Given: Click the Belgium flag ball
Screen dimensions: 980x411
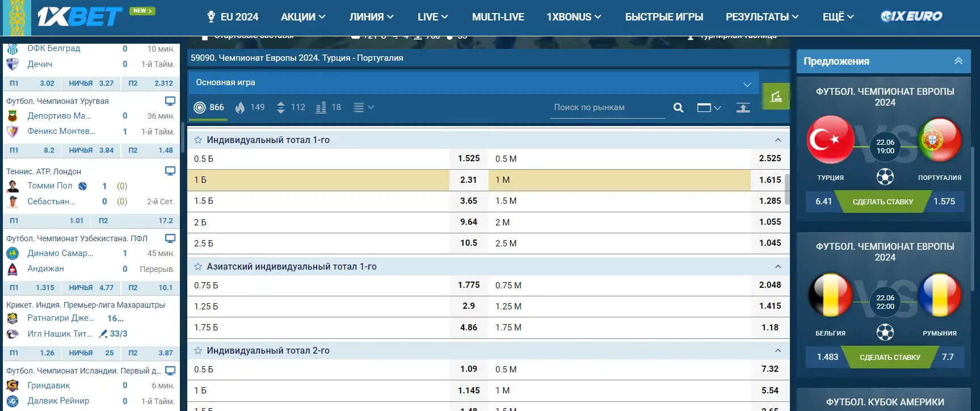Looking at the screenshot, I should pyautogui.click(x=831, y=295).
